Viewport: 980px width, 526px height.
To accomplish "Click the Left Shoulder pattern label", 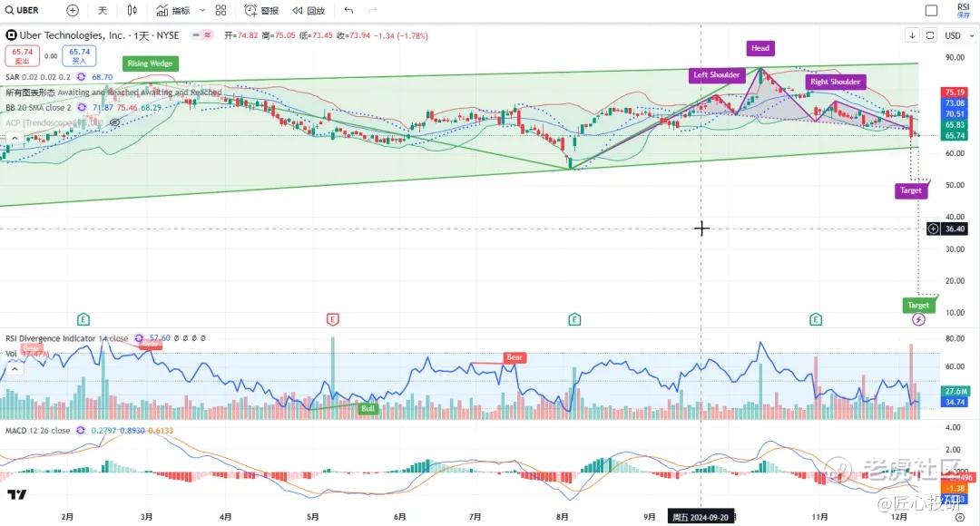I will (716, 75).
